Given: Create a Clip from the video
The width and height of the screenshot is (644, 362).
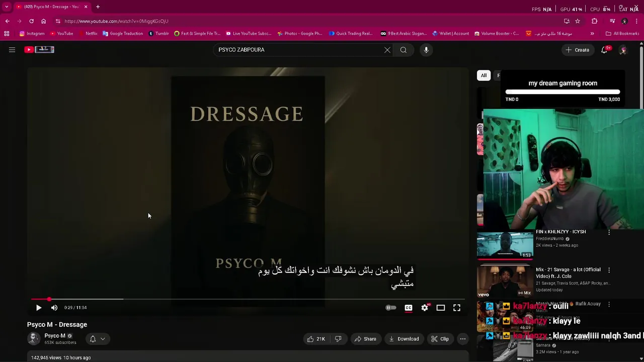Looking at the screenshot, I should click(x=440, y=339).
